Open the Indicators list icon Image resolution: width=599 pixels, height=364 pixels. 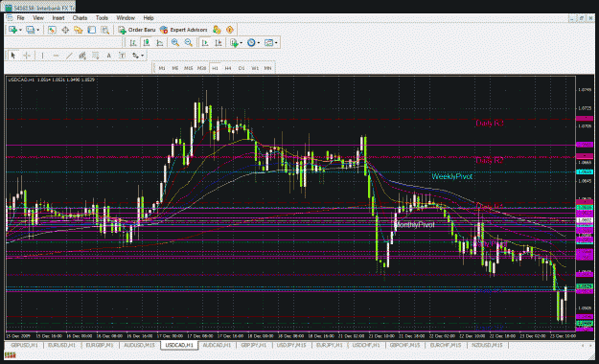pyautogui.click(x=234, y=43)
